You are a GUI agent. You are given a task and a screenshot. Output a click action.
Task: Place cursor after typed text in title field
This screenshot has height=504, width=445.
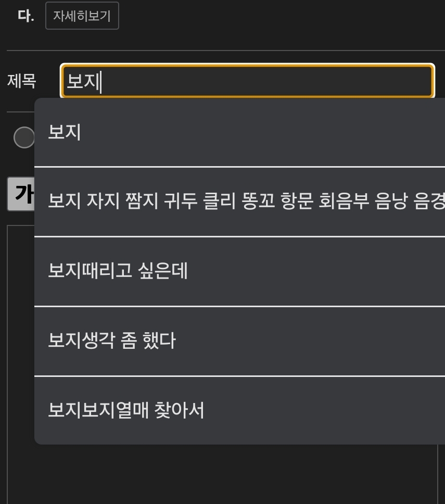coord(101,82)
